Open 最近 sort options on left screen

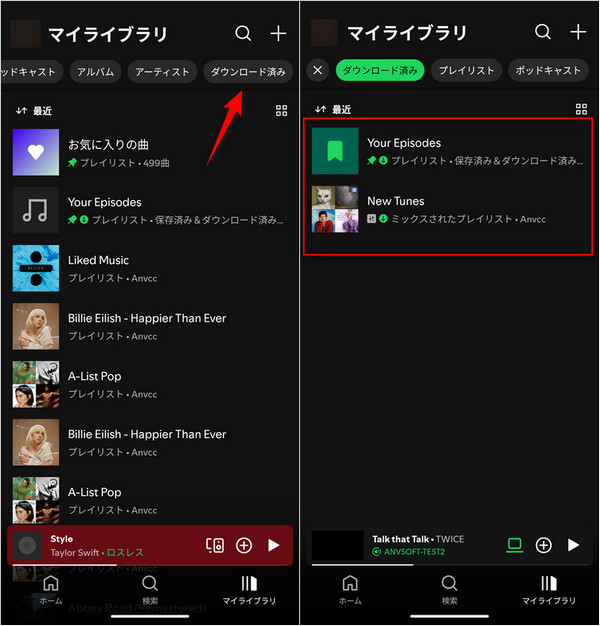(34, 111)
